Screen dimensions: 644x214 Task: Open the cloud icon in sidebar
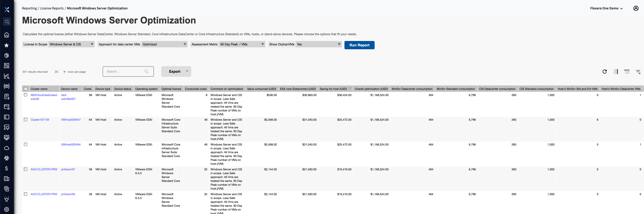(x=7, y=148)
